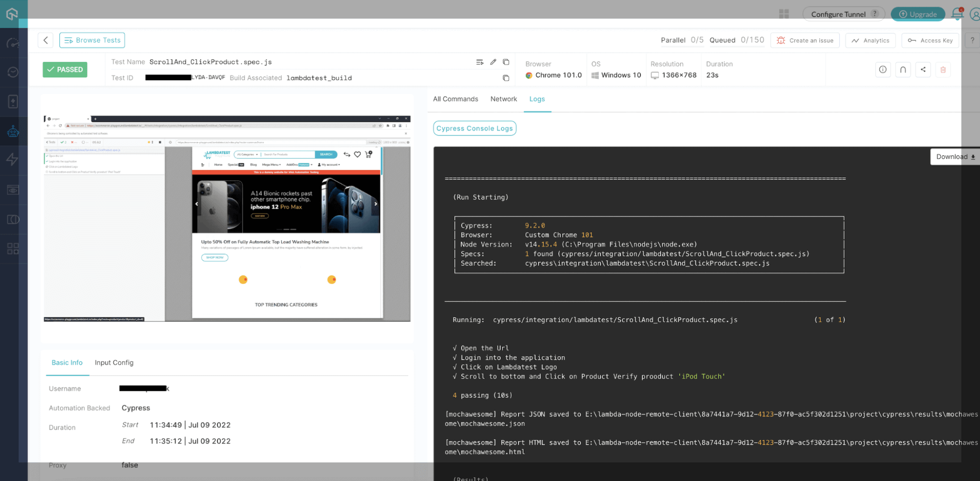Viewport: 980px width, 481px height.
Task: Click Create an issue
Action: [x=804, y=40]
